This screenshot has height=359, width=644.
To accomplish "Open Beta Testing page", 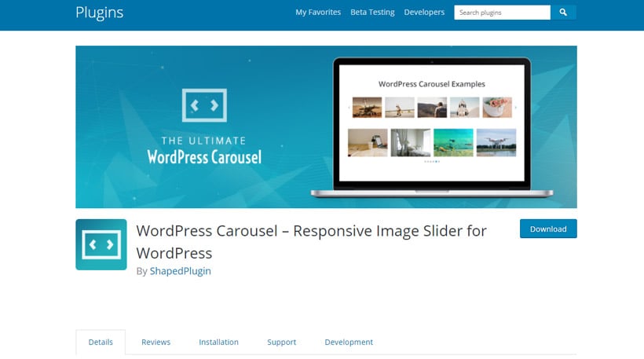I will pos(372,13).
